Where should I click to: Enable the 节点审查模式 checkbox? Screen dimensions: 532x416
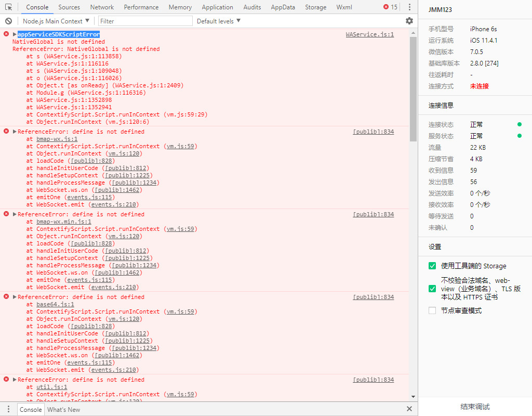(432, 310)
